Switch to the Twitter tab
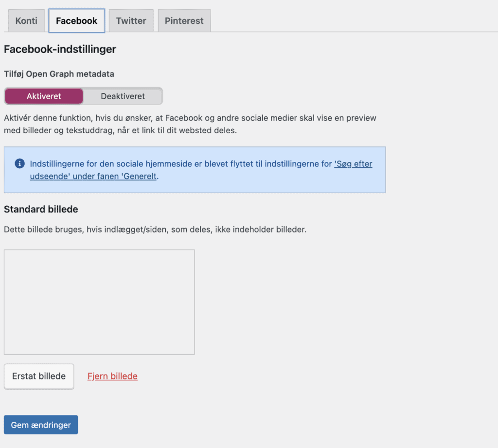 tap(131, 20)
